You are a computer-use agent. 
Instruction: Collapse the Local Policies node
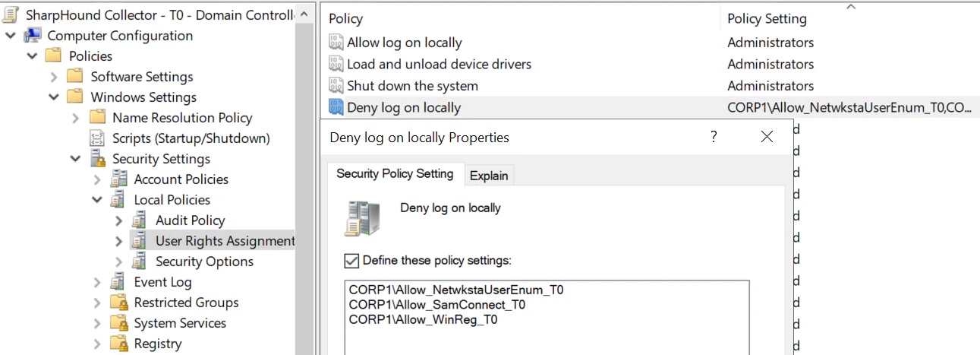point(96,200)
